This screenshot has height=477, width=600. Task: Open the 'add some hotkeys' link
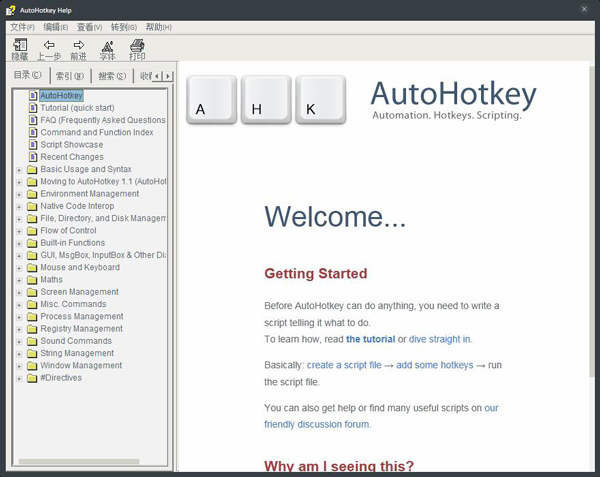point(435,365)
